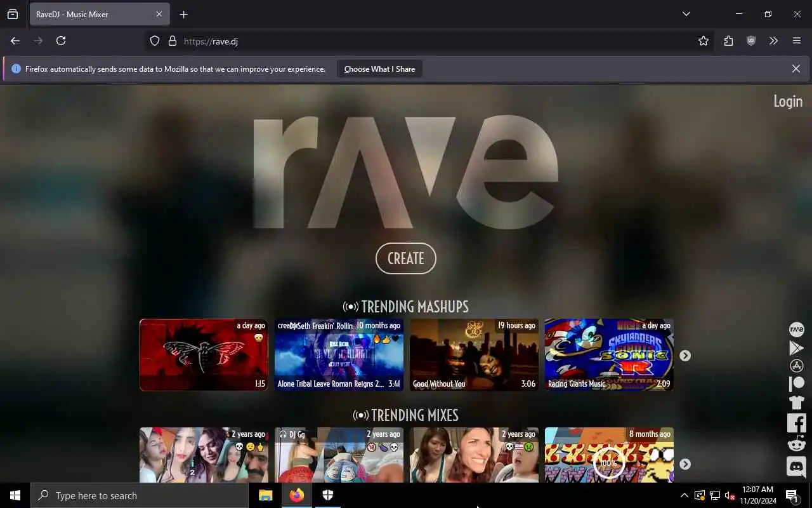Close the RaveDJ - Music Mixer tab
812x508 pixels.
pos(159,14)
